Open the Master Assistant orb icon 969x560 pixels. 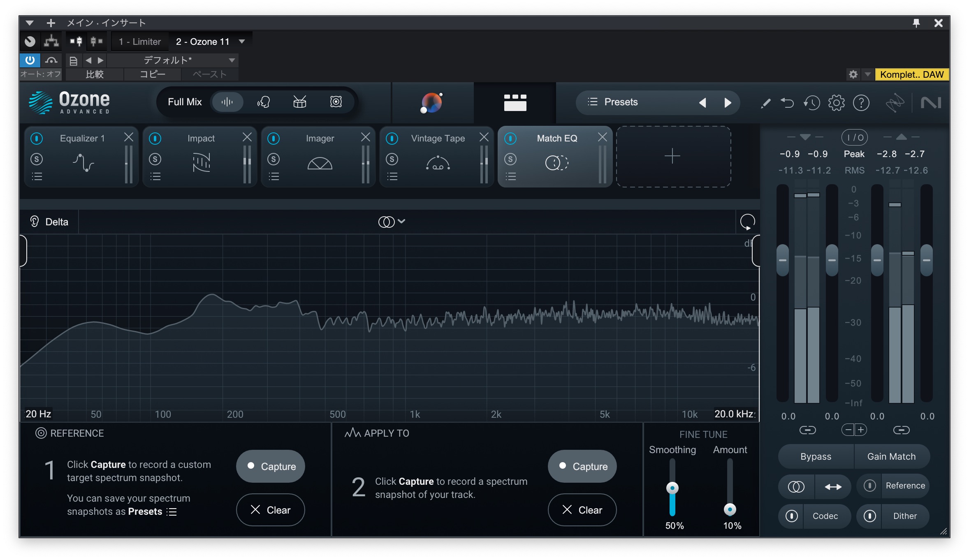click(x=431, y=102)
